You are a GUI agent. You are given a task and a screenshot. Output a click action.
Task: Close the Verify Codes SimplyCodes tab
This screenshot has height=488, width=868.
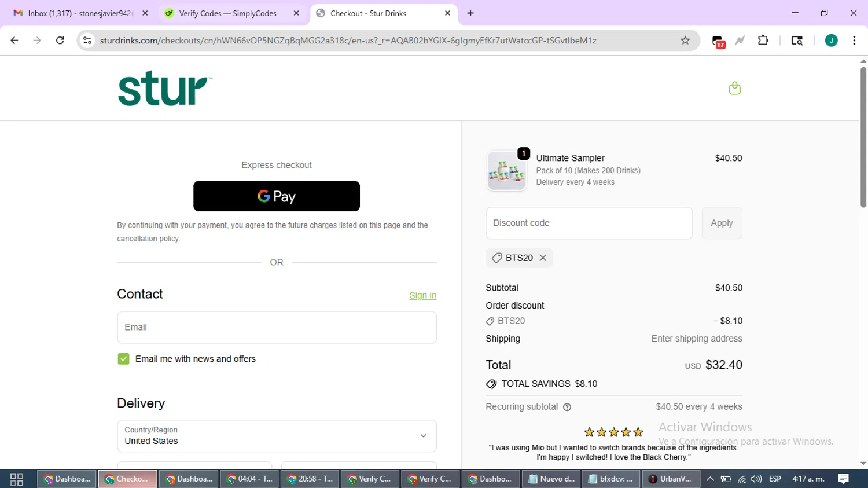tap(296, 13)
